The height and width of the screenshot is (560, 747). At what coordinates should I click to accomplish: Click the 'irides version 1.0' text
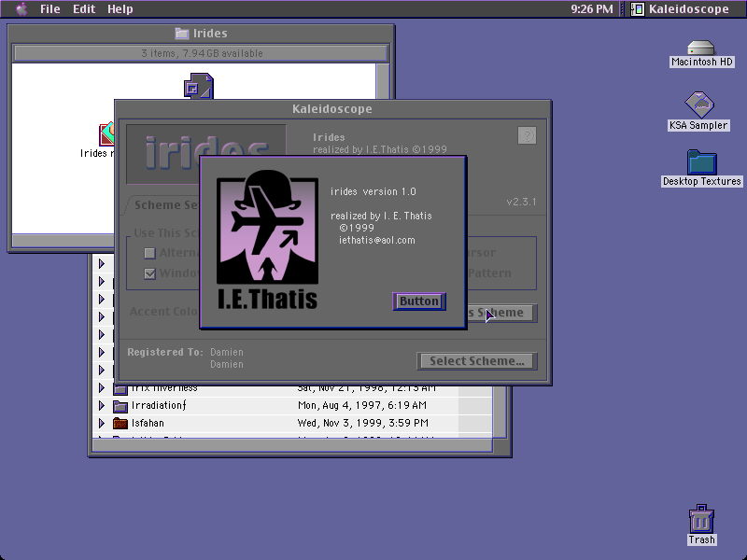[373, 191]
